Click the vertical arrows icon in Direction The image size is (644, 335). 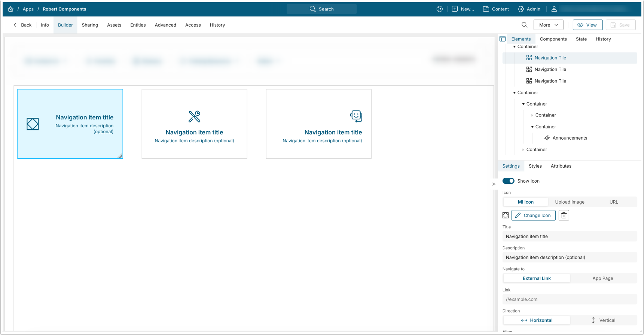coord(593,320)
